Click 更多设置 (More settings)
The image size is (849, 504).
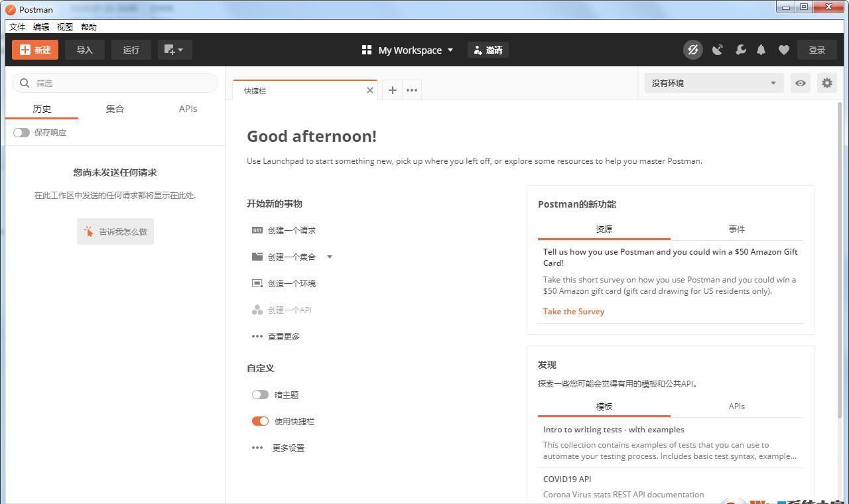point(289,448)
